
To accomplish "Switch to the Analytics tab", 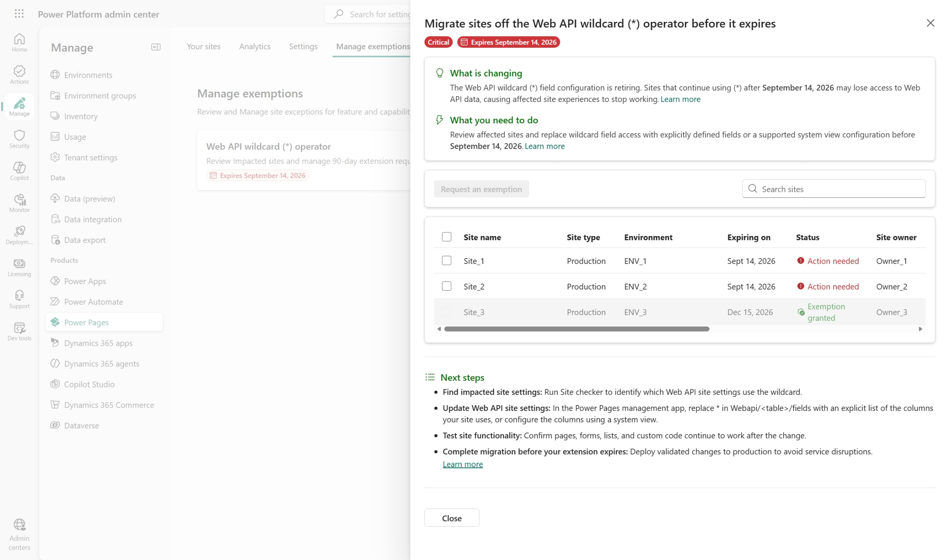I will [255, 46].
